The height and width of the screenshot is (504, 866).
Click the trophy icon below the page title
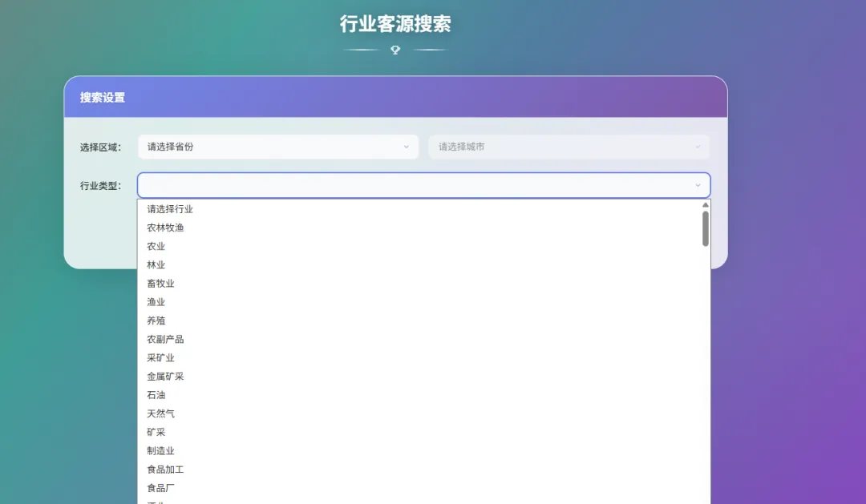click(x=394, y=49)
